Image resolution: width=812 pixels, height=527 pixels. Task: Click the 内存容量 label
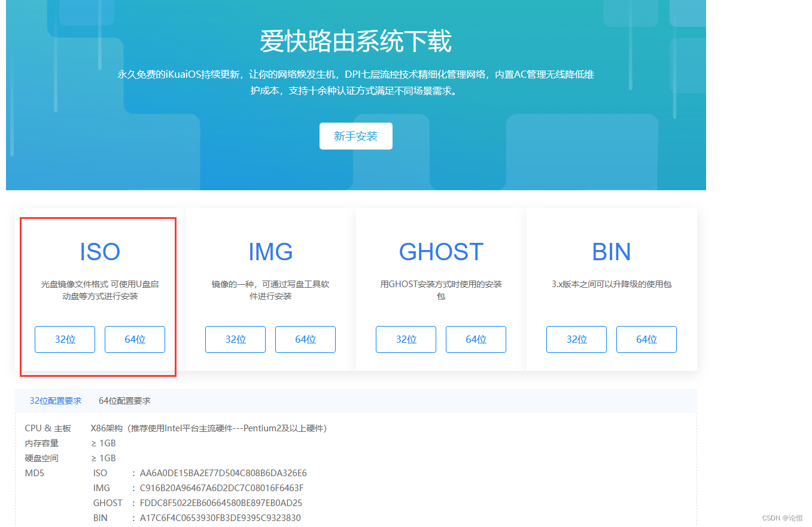pos(42,443)
